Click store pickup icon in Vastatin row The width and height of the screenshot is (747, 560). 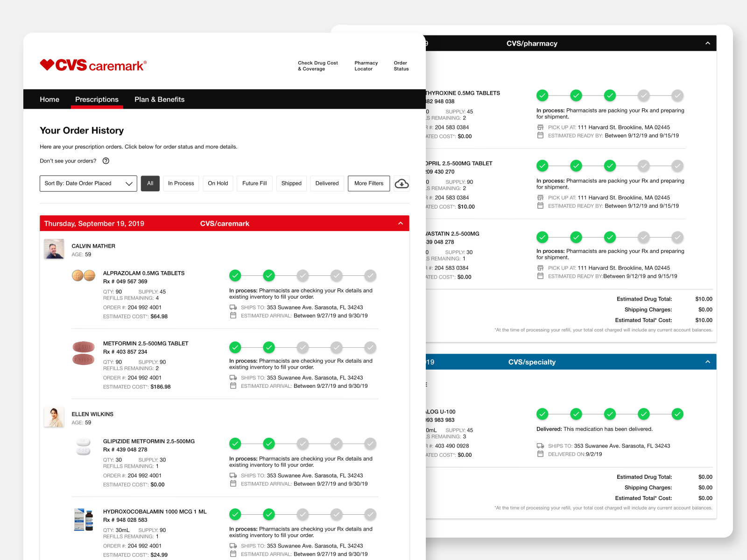tap(540, 268)
